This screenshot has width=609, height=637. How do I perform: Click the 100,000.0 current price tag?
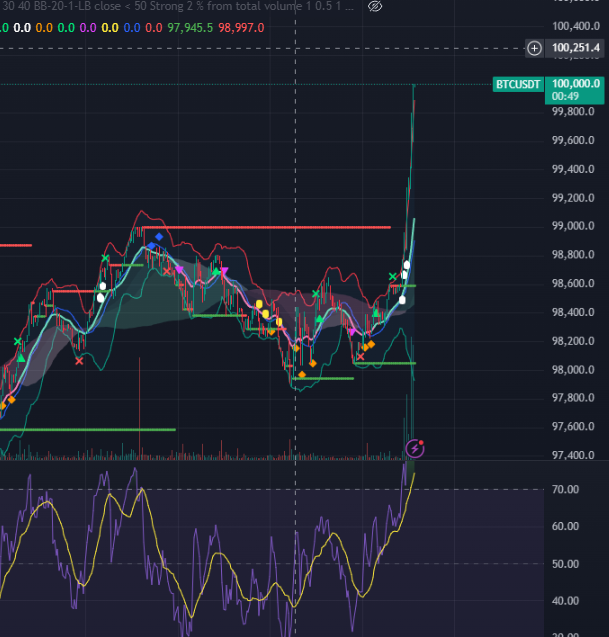[x=576, y=84]
